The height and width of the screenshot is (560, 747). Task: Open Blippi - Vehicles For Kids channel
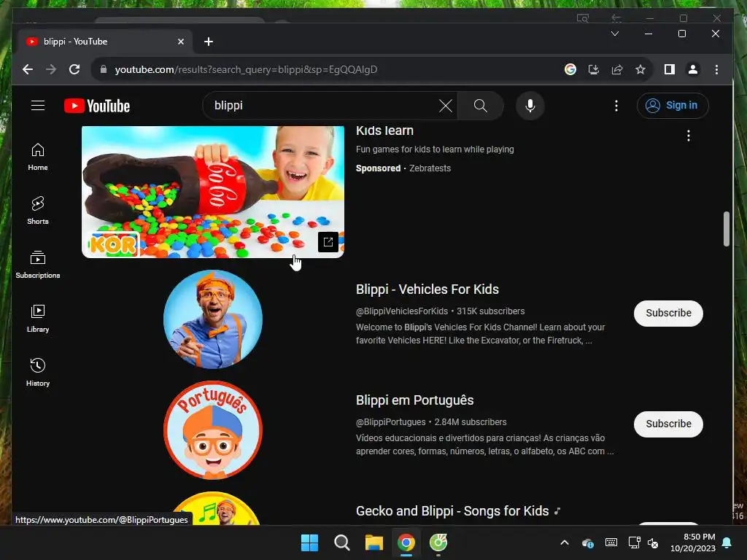pos(427,289)
